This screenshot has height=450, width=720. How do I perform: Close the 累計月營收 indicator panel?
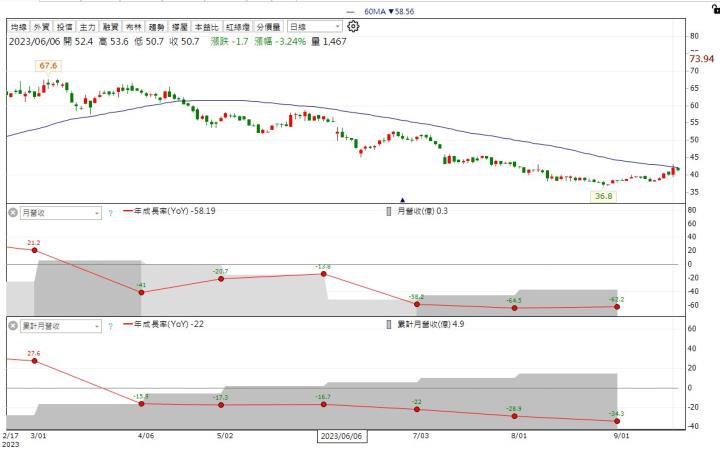pos(13,326)
